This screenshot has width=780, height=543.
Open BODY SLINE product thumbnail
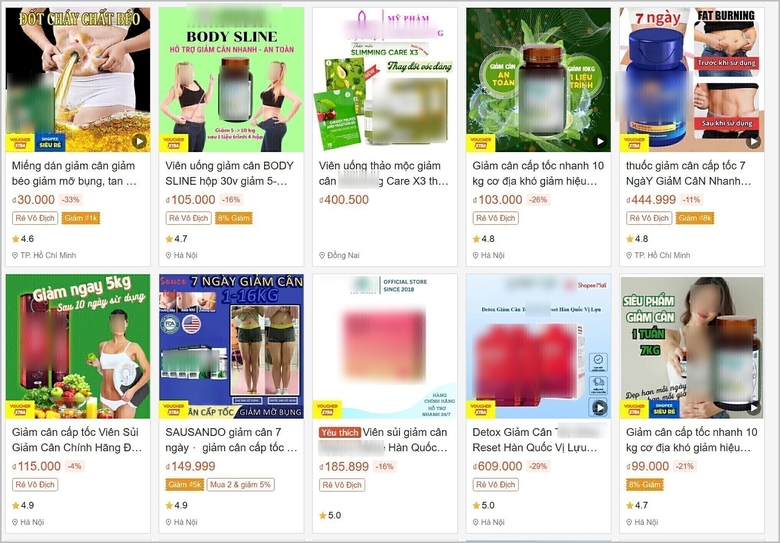point(231,80)
